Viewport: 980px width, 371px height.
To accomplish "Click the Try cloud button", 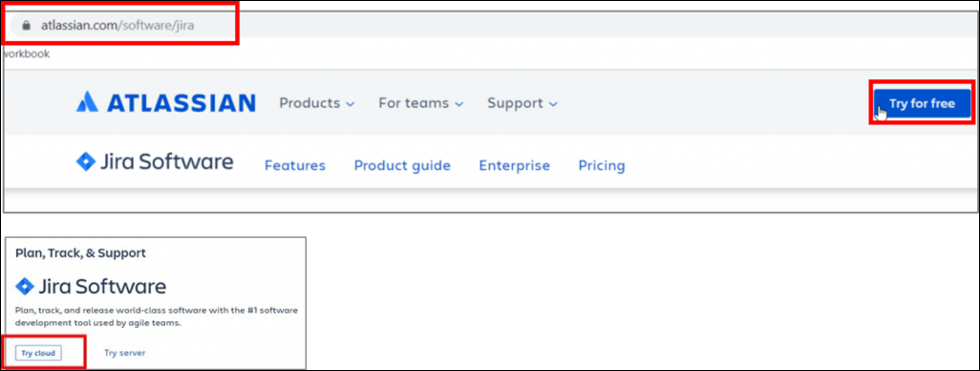I will (x=38, y=354).
